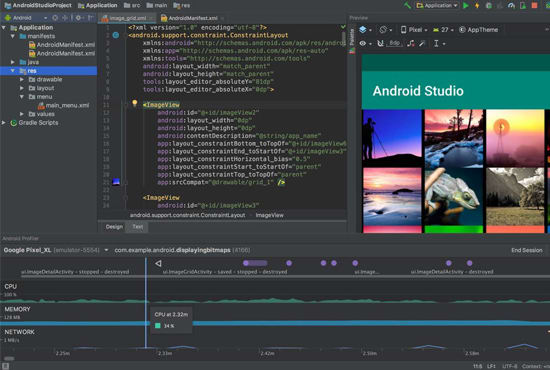Click the lightning bolt Apply Changes icon

coord(477,5)
